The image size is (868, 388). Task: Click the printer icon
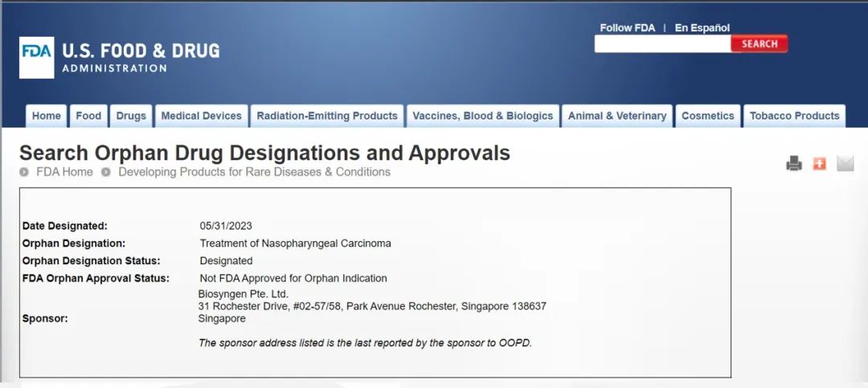point(794,164)
